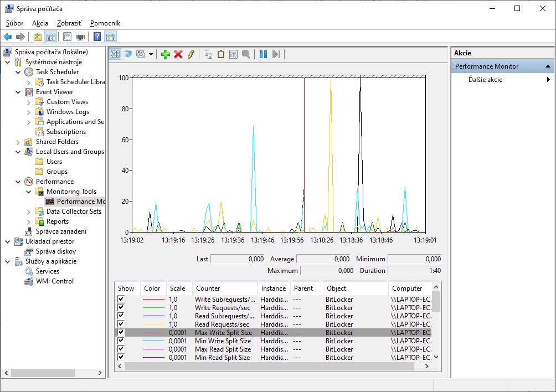Toggle Show checkbox for Max Write Split Size
The height and width of the screenshot is (392, 556).
point(121,333)
